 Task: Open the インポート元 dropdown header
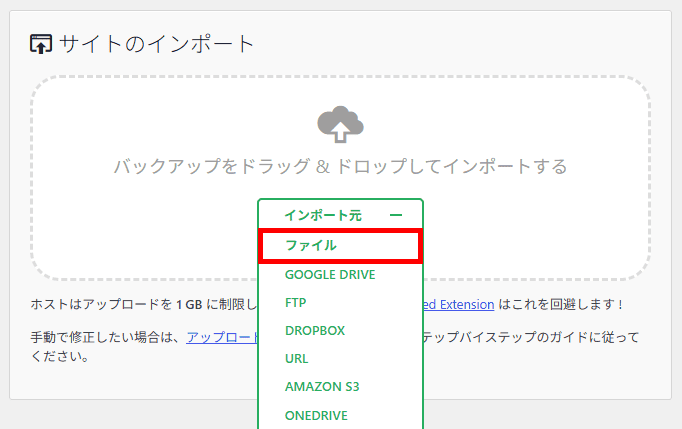[341, 215]
